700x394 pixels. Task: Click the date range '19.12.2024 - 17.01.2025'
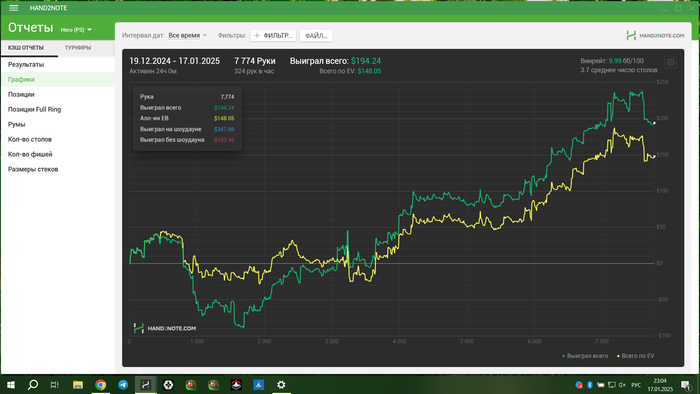coord(175,61)
